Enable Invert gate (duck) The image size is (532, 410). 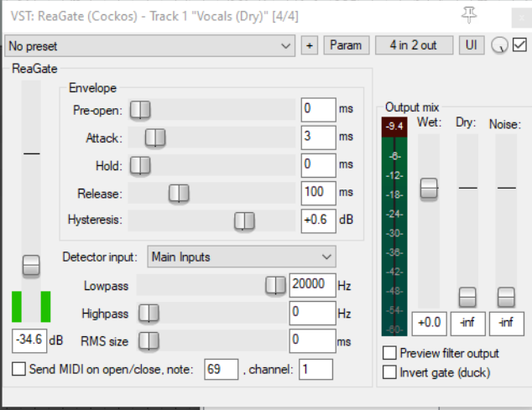(389, 372)
